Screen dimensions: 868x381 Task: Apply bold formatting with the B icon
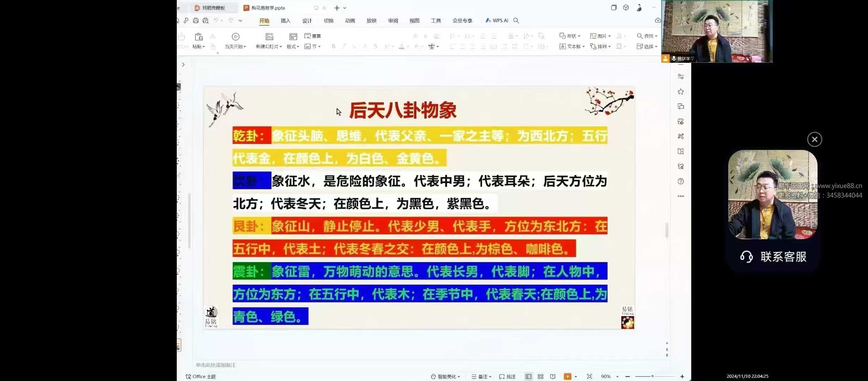point(333,46)
